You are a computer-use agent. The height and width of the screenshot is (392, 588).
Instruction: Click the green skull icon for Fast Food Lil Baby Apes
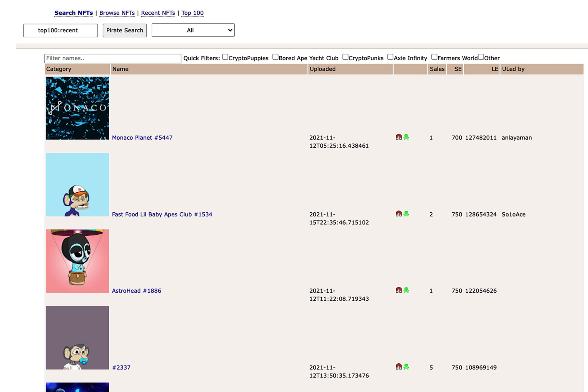tap(406, 213)
